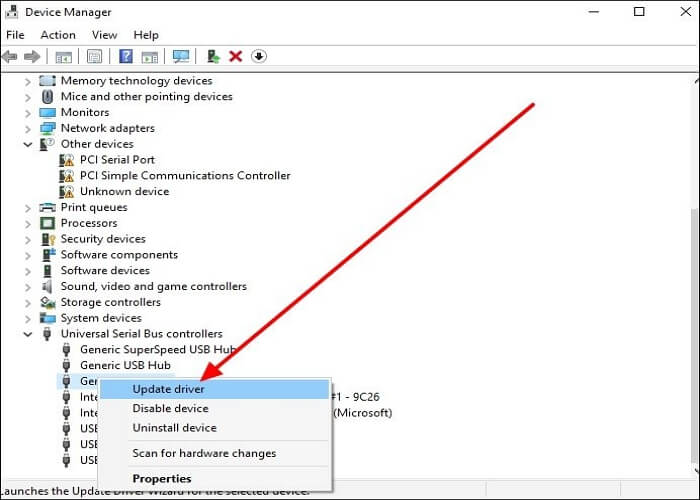Screen dimensions: 700x500
Task: Click the PCI Serial Port warning icon
Action: pyautogui.click(x=67, y=160)
